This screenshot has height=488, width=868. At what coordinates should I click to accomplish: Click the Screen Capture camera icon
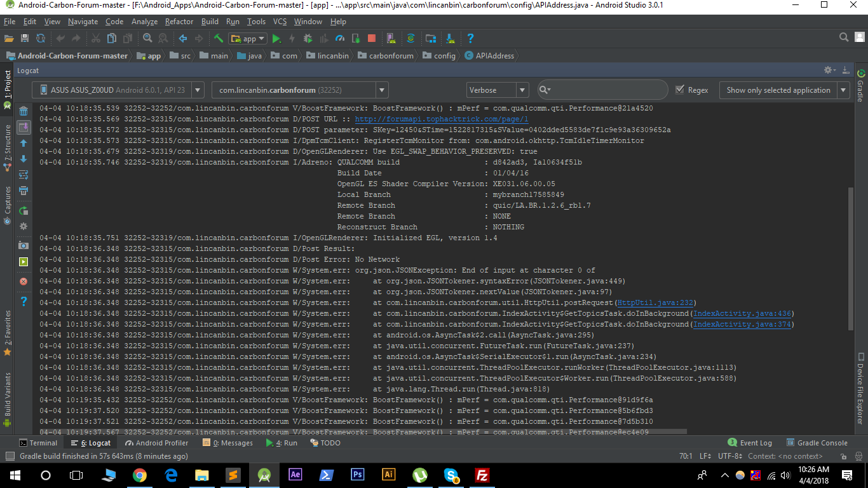click(24, 246)
